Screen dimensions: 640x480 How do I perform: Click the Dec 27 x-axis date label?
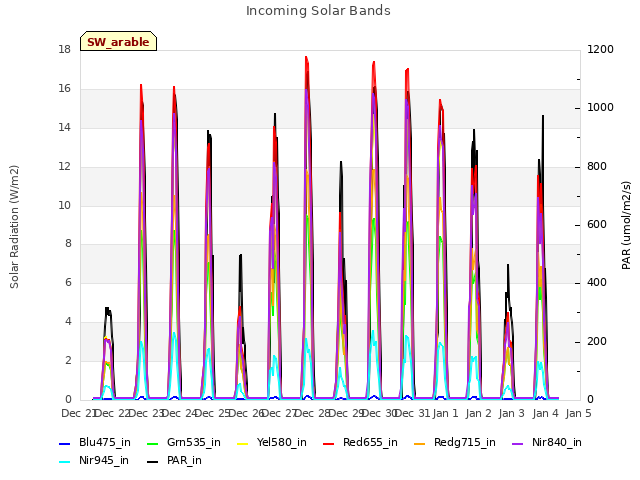click(x=279, y=413)
